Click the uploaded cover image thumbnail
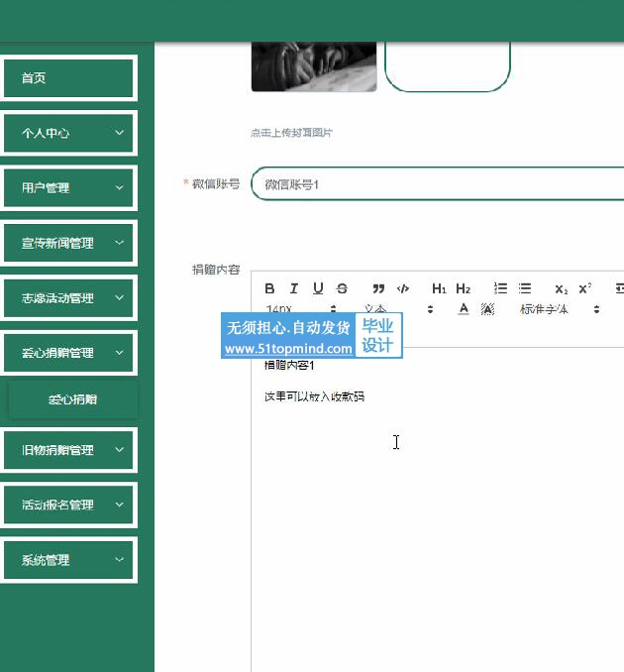Screen dimensions: 624x672 (x=314, y=66)
